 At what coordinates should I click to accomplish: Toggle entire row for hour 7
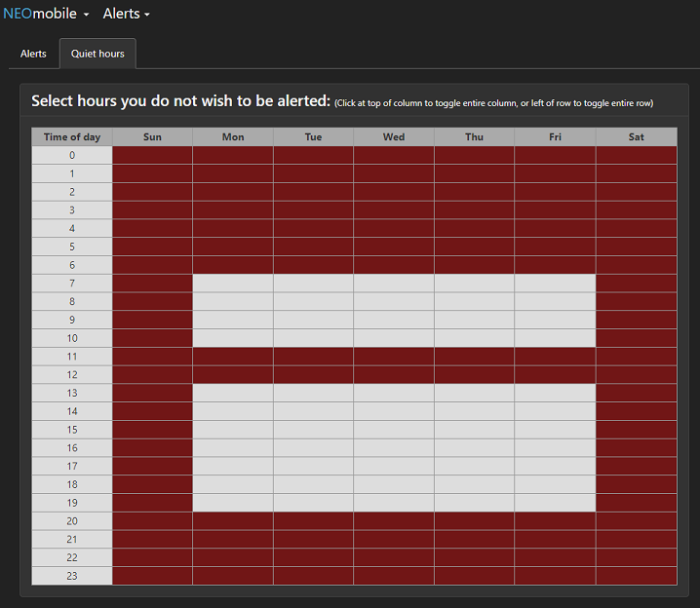72,284
